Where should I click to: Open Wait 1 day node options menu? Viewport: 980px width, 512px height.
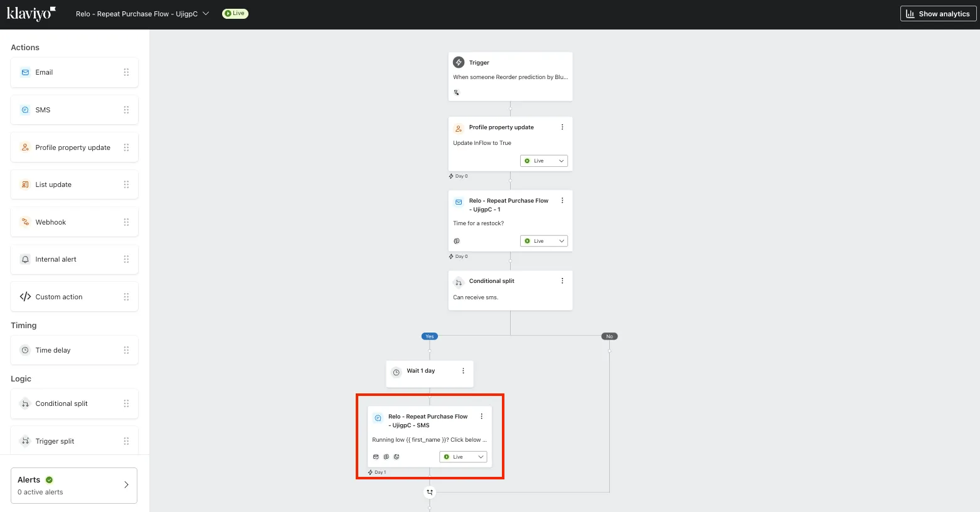(464, 371)
